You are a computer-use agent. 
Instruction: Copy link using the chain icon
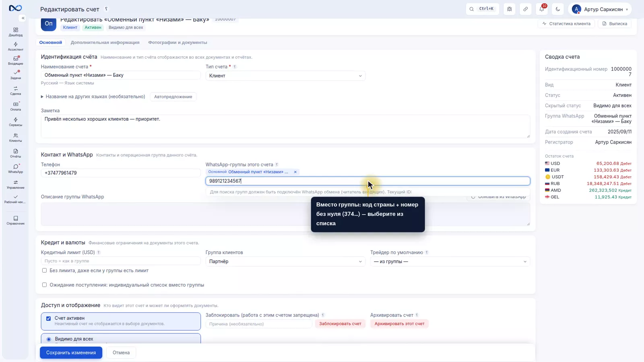click(x=526, y=9)
